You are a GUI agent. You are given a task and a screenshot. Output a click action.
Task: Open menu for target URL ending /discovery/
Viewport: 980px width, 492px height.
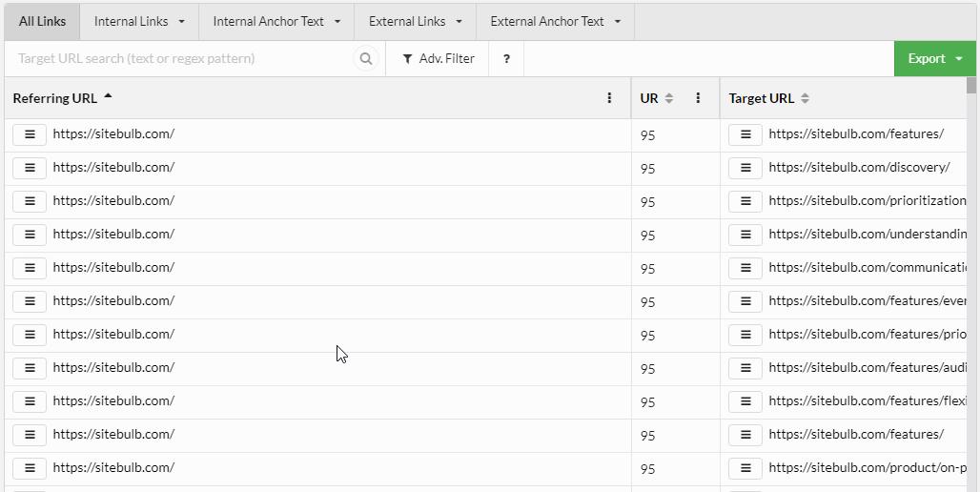pyautogui.click(x=745, y=168)
